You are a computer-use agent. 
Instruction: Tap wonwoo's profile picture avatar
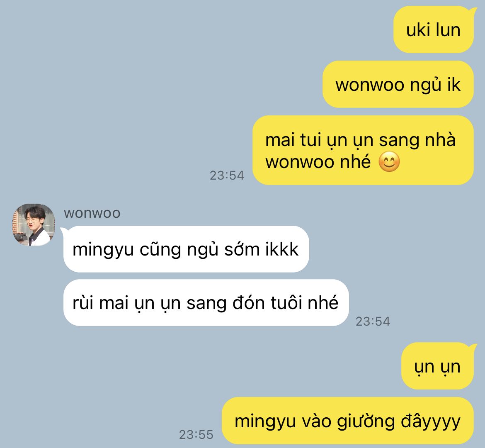point(34,224)
